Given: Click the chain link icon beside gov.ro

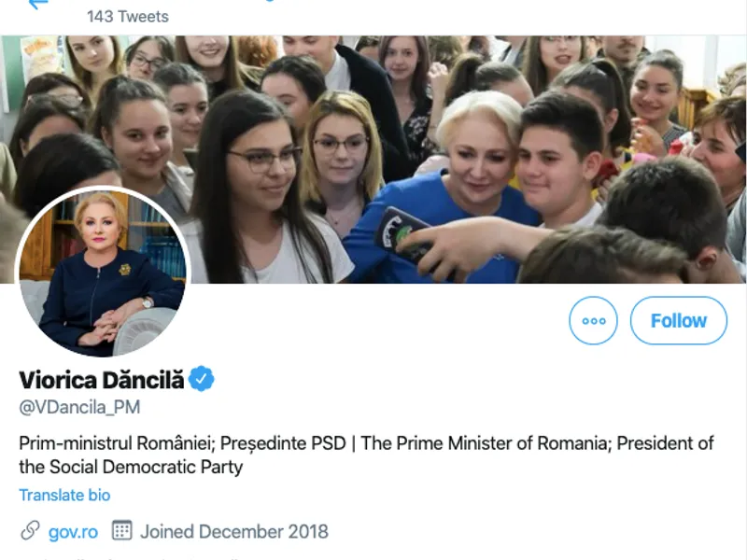Looking at the screenshot, I should 31,531.
